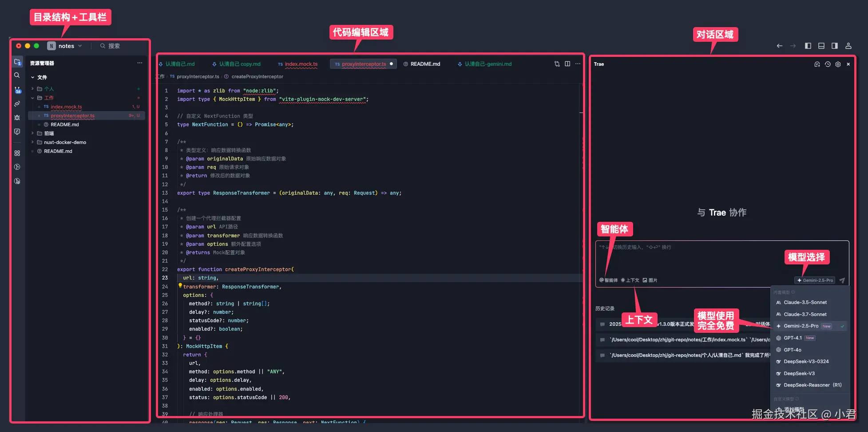Split the editor with the split icon

(x=567, y=64)
